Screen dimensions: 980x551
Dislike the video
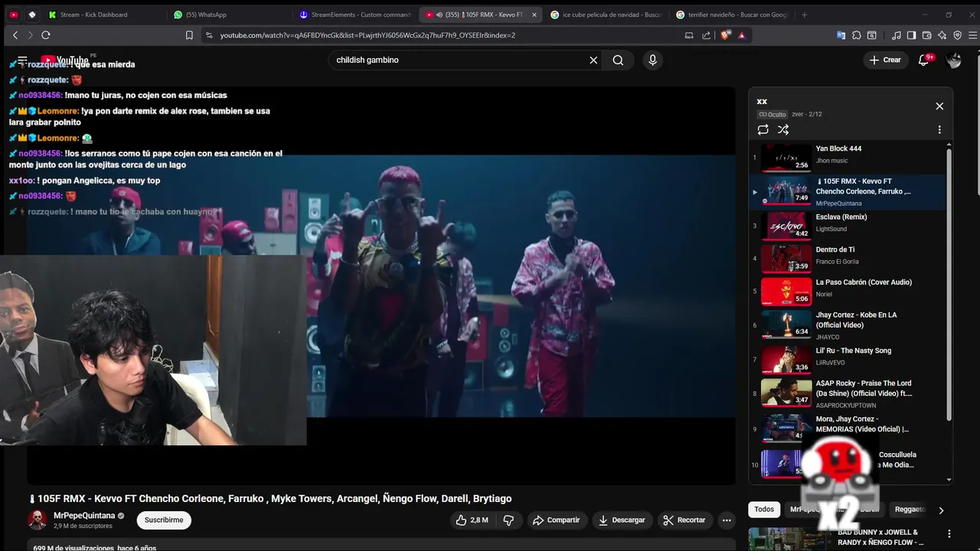click(x=508, y=520)
